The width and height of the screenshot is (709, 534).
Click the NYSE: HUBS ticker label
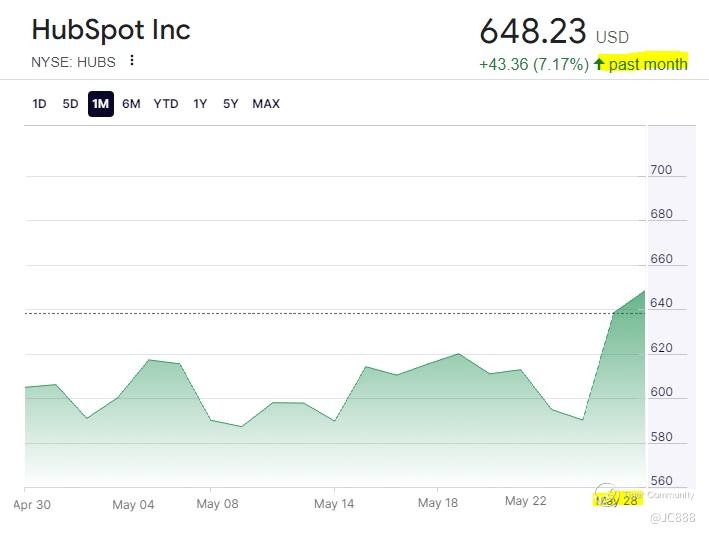(x=73, y=62)
